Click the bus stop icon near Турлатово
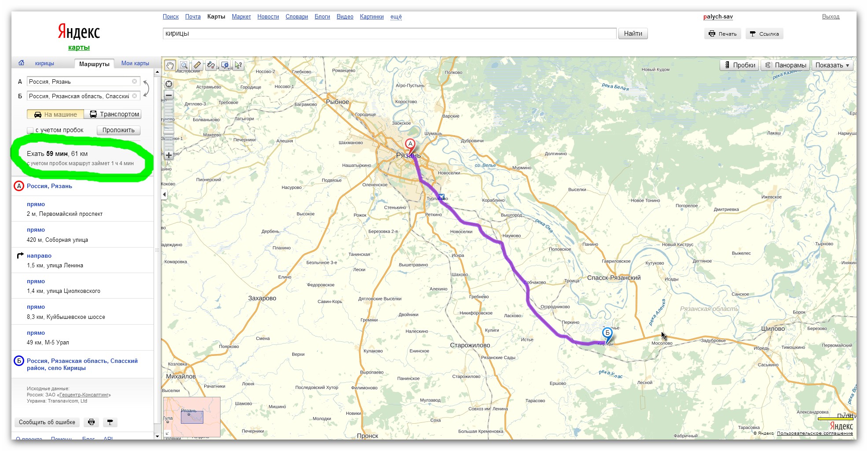The image size is (868, 451). [x=441, y=197]
